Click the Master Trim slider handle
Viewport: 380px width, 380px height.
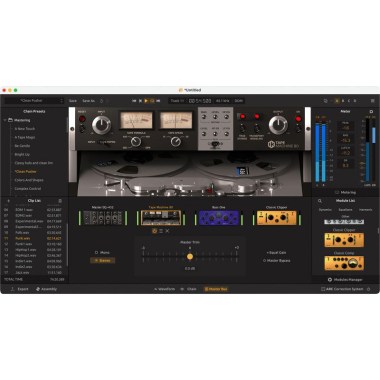pyautogui.click(x=190, y=256)
